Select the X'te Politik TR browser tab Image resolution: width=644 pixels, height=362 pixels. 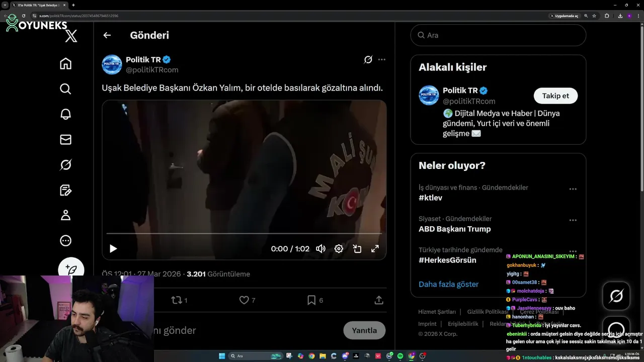[x=38, y=5]
